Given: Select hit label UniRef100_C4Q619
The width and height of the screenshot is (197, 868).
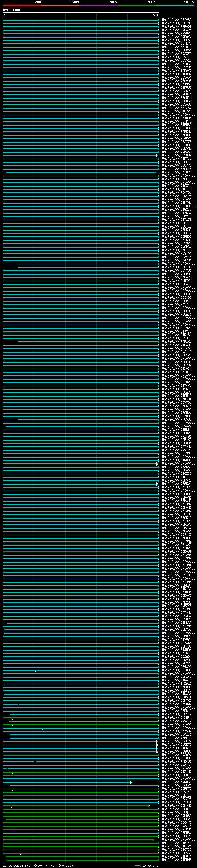Looking at the screenshot, I should coord(177,748).
